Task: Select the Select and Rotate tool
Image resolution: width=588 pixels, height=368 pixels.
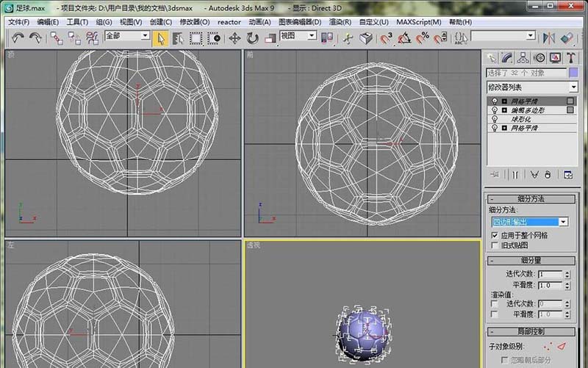Action: pos(253,38)
